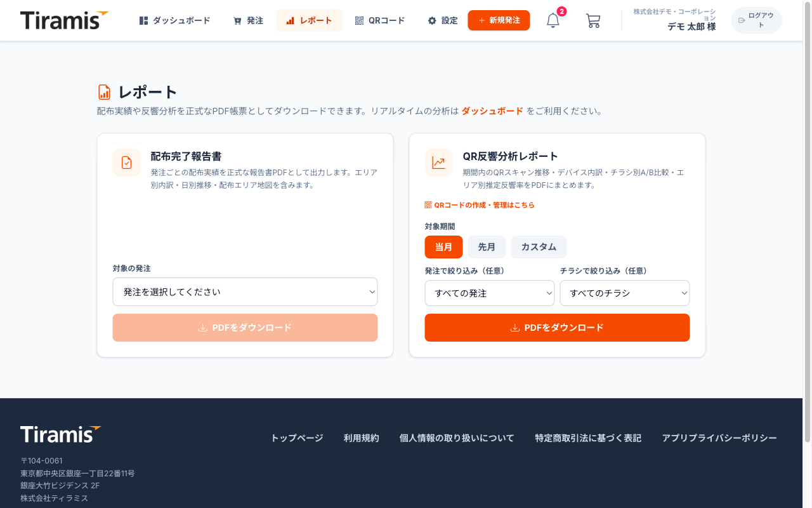Download the QR反響分析レポート PDF
Viewport: 812px width, 508px height.
coord(557,328)
